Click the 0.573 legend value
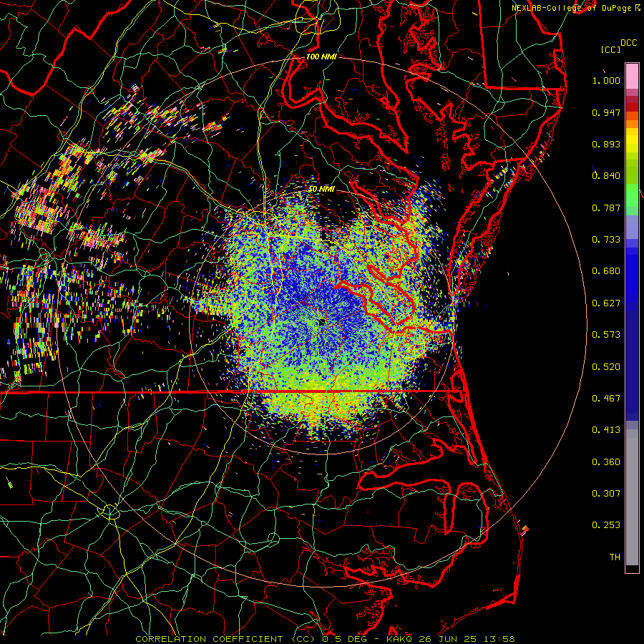This screenshot has height=644, width=644. click(x=606, y=335)
